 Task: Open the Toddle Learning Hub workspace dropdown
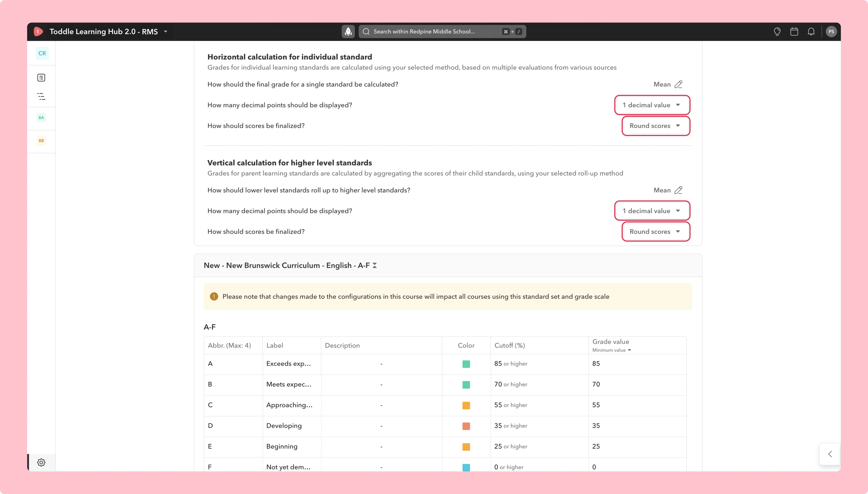click(166, 32)
